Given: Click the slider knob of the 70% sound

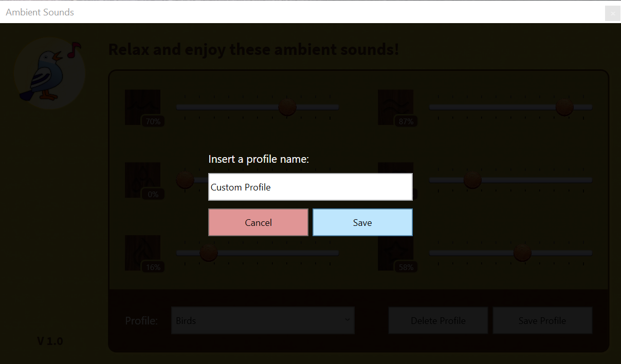Looking at the screenshot, I should tap(287, 107).
